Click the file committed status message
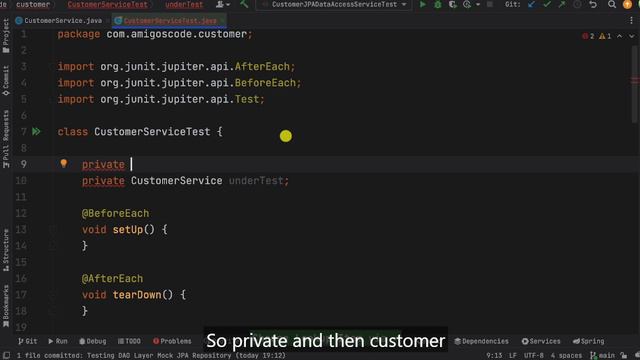Screen dimensions: 640x360 (x=151, y=356)
